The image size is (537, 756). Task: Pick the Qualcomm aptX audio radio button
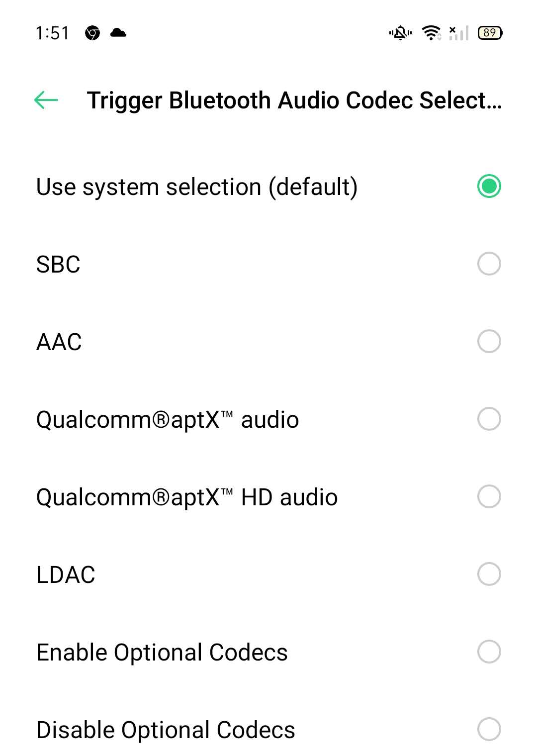click(489, 419)
